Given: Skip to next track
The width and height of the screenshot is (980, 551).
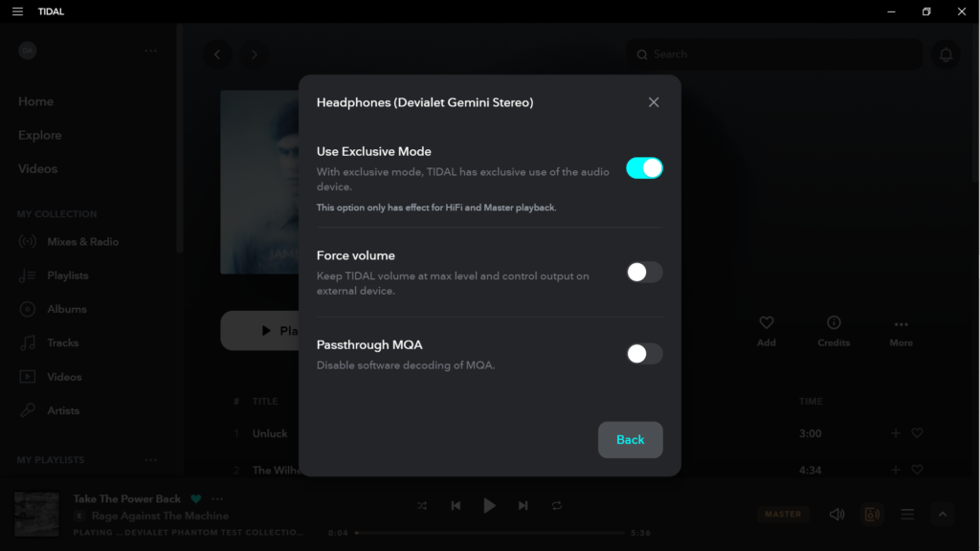Looking at the screenshot, I should (523, 506).
